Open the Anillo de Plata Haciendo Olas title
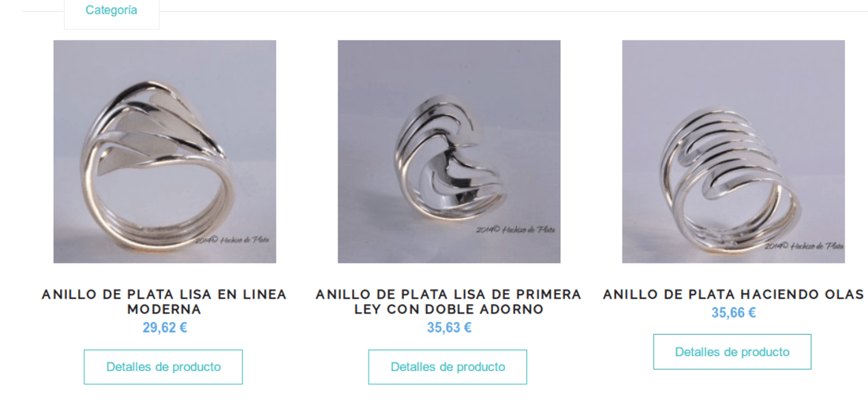 tap(734, 295)
